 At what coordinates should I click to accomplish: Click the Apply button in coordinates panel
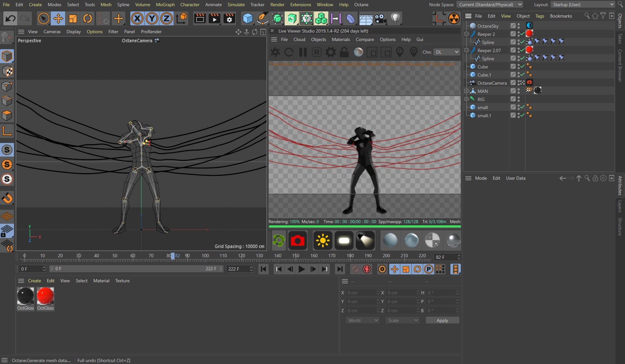(442, 320)
